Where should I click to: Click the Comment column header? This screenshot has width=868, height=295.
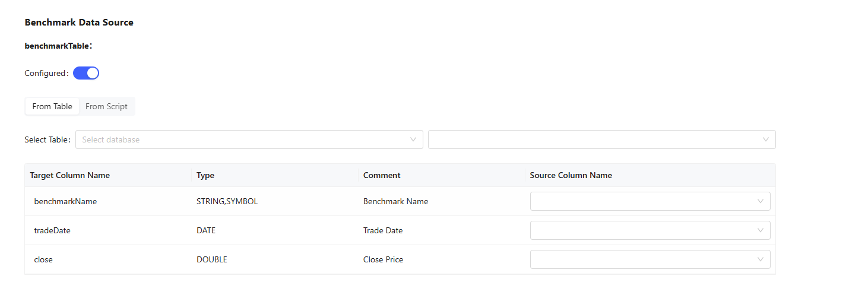click(382, 175)
